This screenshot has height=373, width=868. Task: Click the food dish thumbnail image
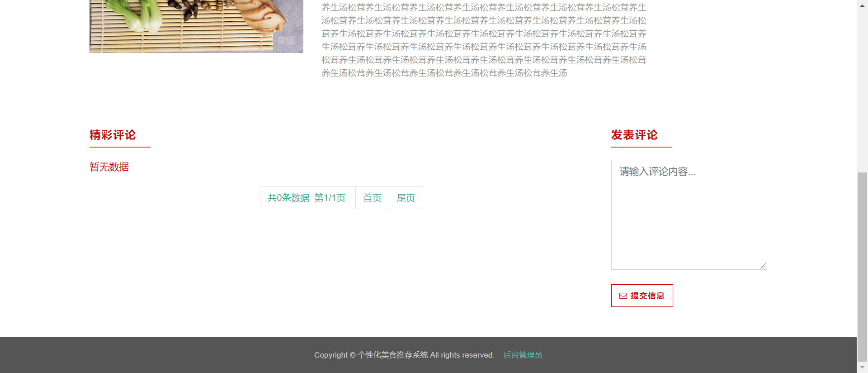pos(196,26)
